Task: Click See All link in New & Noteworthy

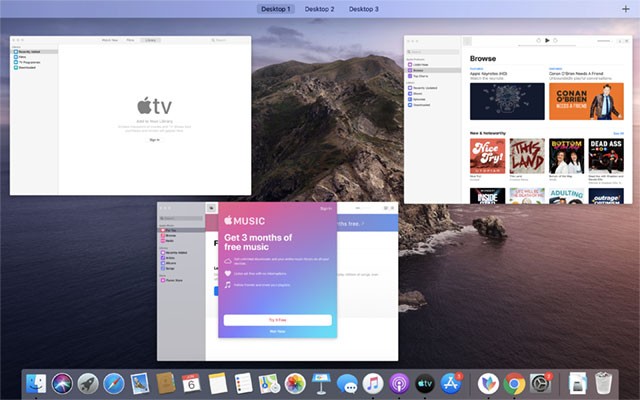Action: point(618,133)
